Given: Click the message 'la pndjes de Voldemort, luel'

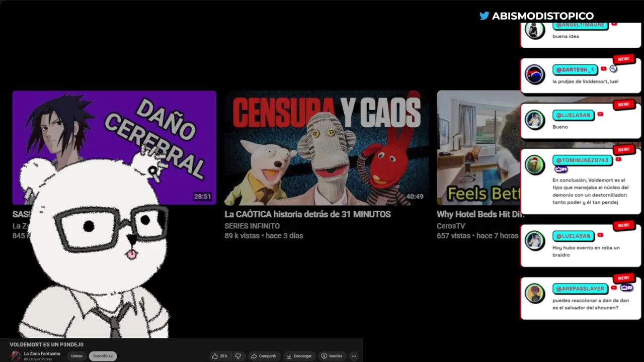Looking at the screenshot, I should coord(585,81).
